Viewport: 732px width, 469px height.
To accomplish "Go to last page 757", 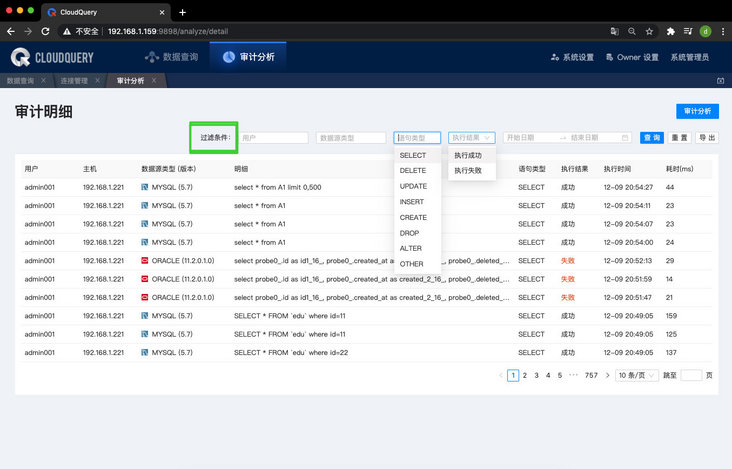I will coord(591,375).
